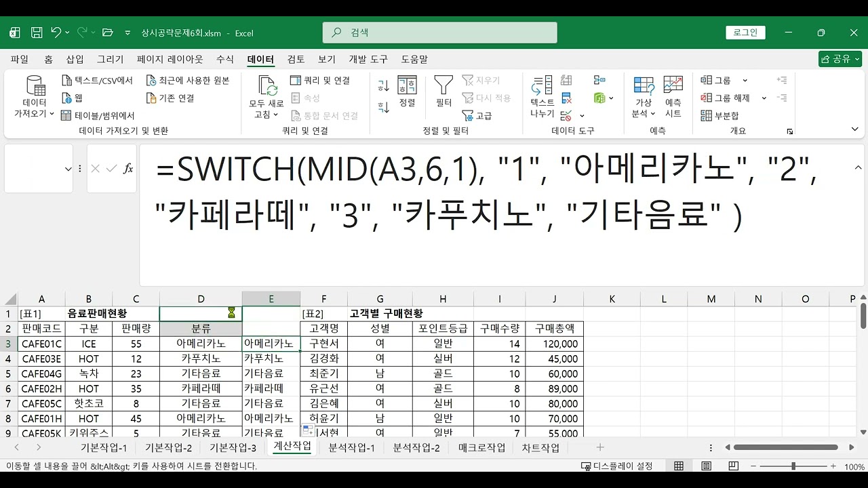Toggle the Filter (필터) funnel
Screen dimensions: 868x488
pos(443,91)
